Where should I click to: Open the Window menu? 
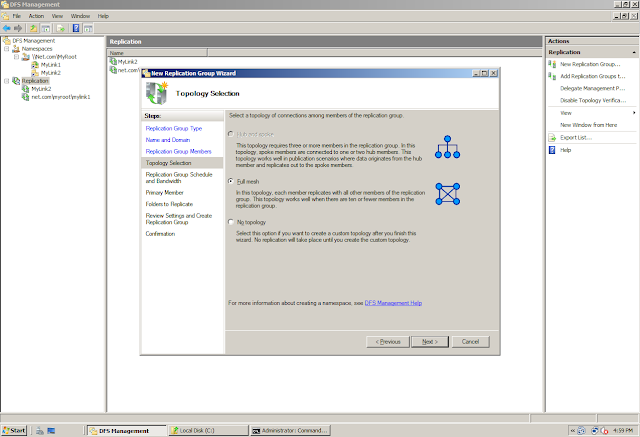pos(80,16)
